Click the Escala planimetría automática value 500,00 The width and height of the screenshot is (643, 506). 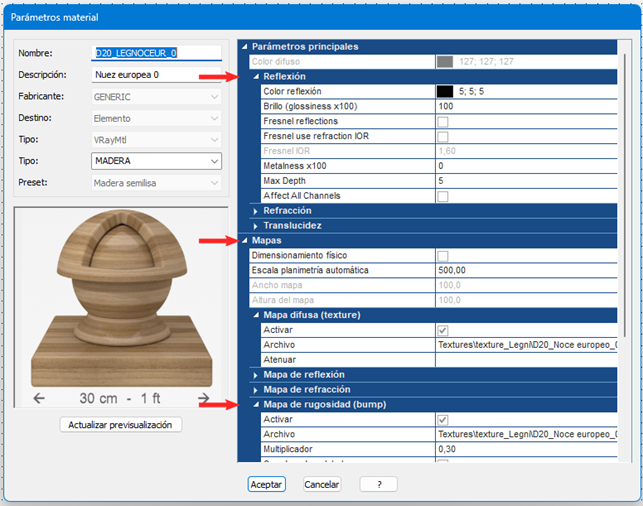tap(527, 270)
